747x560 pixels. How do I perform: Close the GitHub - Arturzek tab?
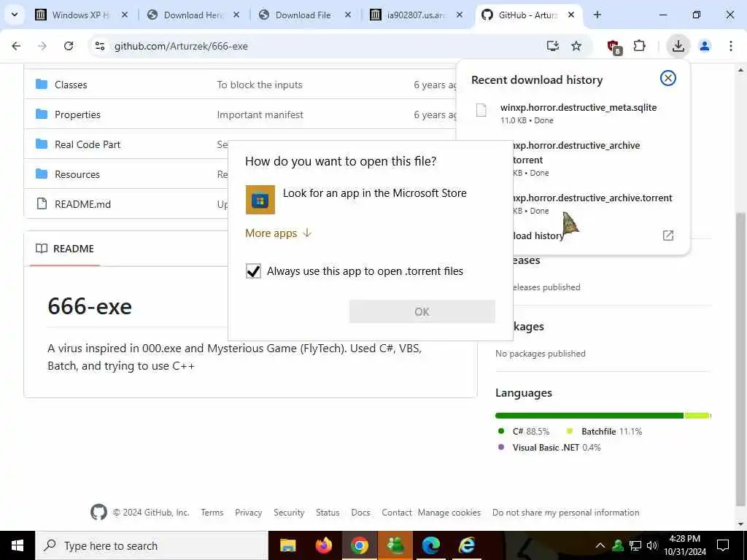(x=571, y=15)
